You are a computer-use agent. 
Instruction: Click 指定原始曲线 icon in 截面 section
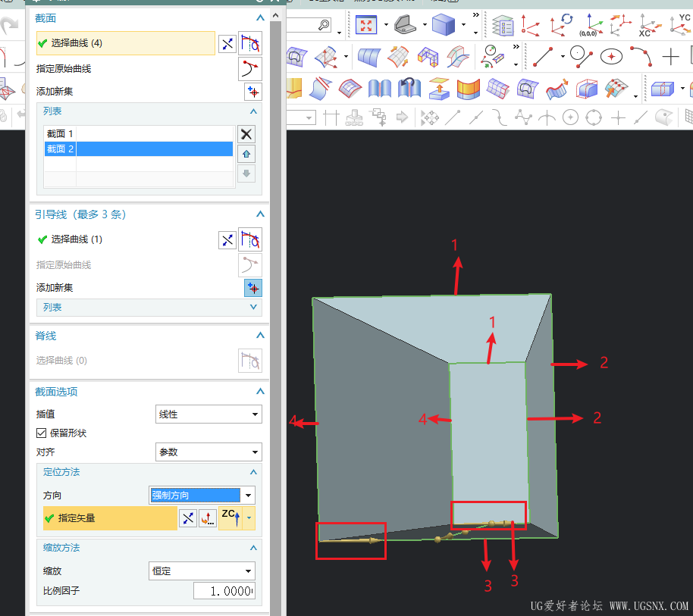point(250,69)
